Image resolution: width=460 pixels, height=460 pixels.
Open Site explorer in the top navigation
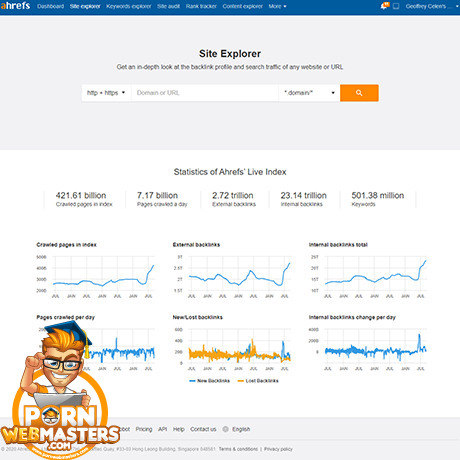point(85,6)
